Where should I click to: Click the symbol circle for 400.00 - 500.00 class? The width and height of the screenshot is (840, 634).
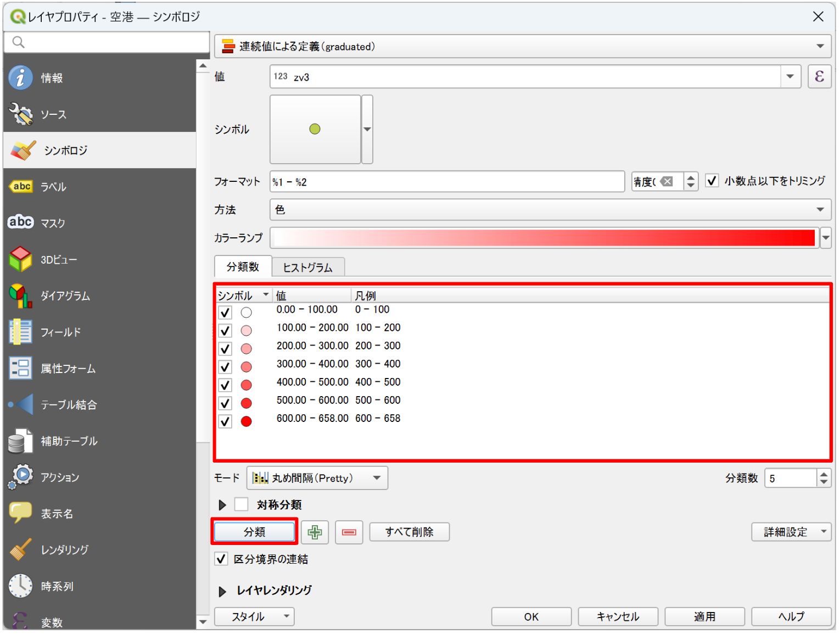point(247,385)
